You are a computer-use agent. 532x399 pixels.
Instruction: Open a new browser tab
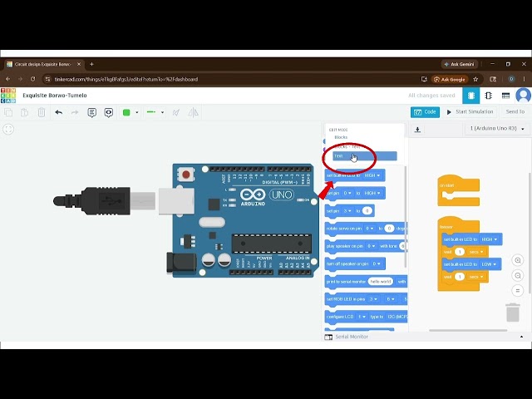coord(91,64)
